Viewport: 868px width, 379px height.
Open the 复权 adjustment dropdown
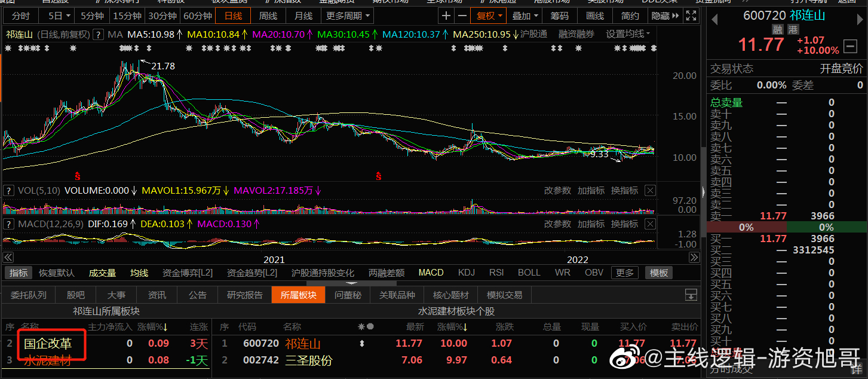pyautogui.click(x=489, y=16)
